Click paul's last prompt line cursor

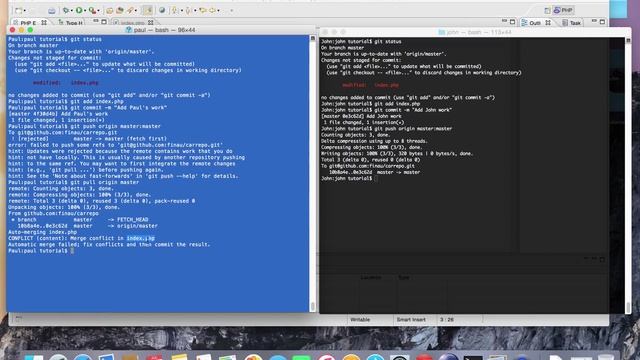[72, 251]
